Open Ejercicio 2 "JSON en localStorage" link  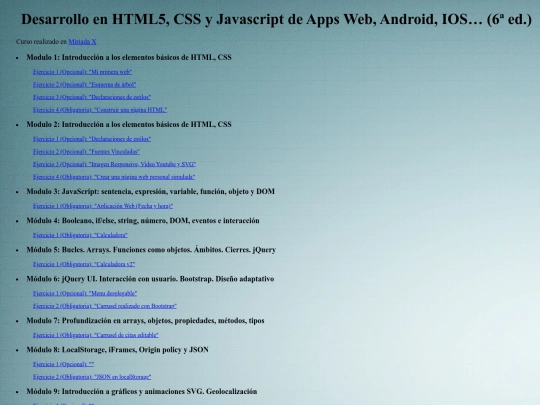click(x=92, y=377)
